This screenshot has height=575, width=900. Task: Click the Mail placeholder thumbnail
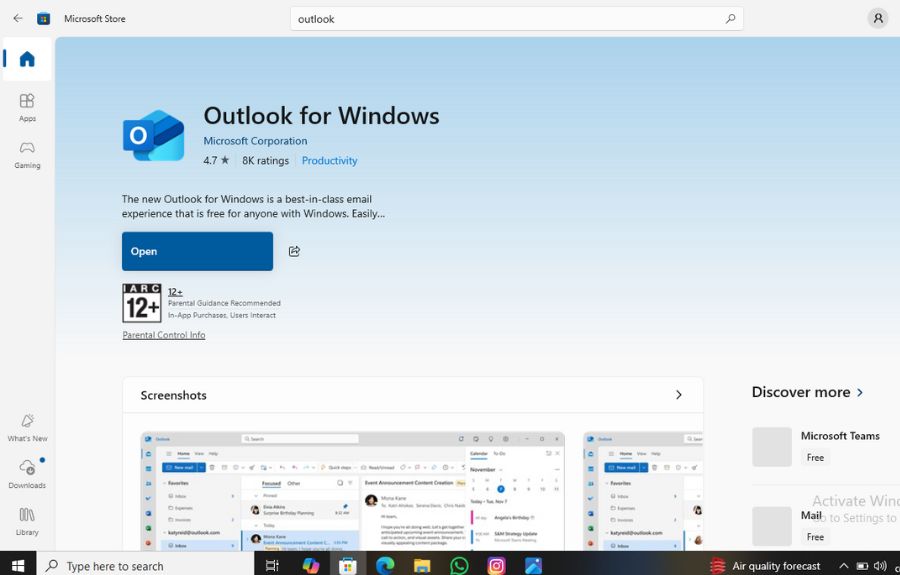772,526
